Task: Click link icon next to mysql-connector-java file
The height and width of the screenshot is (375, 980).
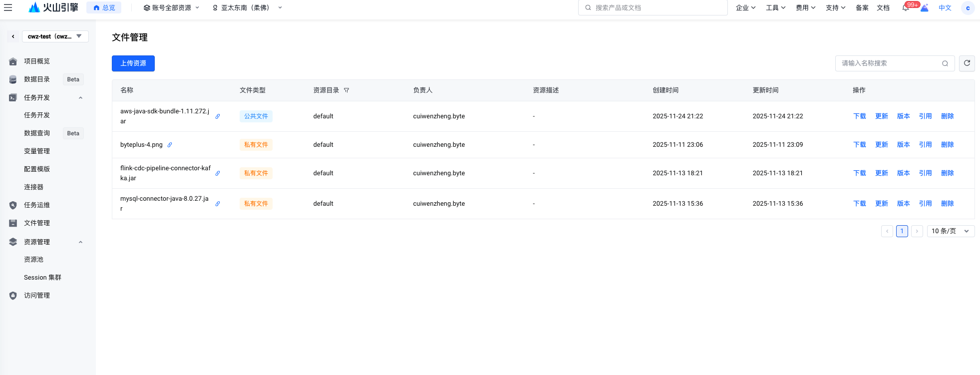Action: click(x=218, y=204)
